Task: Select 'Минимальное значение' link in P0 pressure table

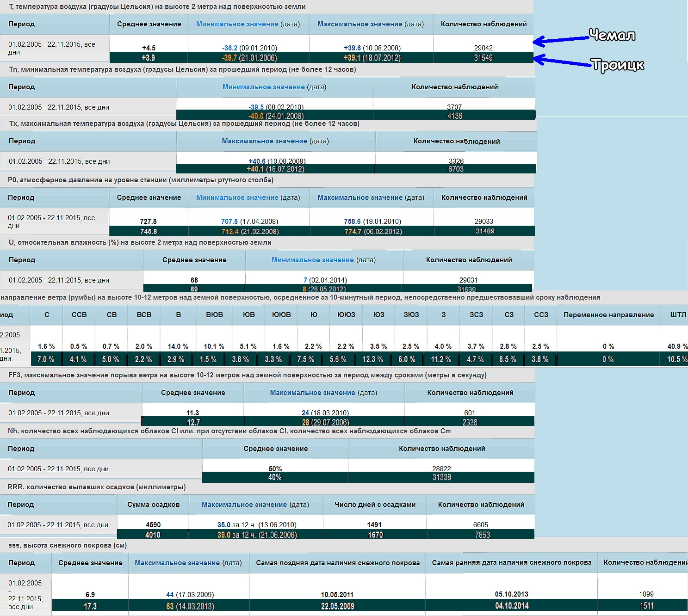Action: [x=237, y=197]
